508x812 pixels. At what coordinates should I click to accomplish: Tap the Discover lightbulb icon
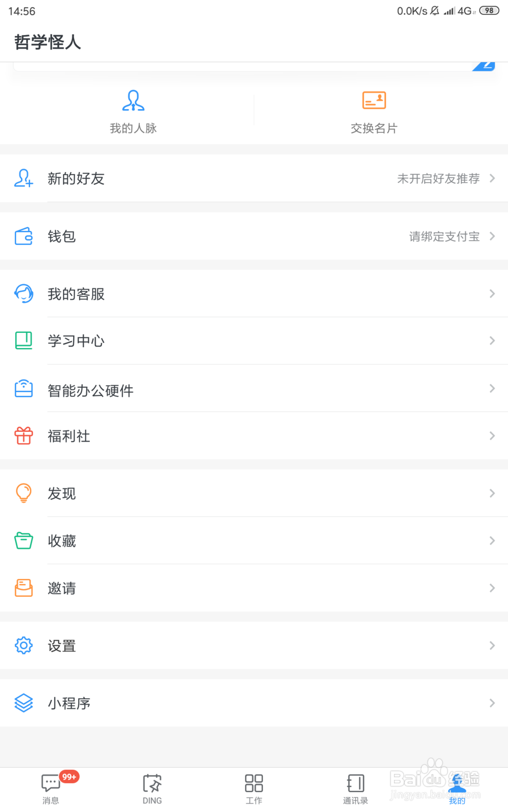[x=24, y=493]
